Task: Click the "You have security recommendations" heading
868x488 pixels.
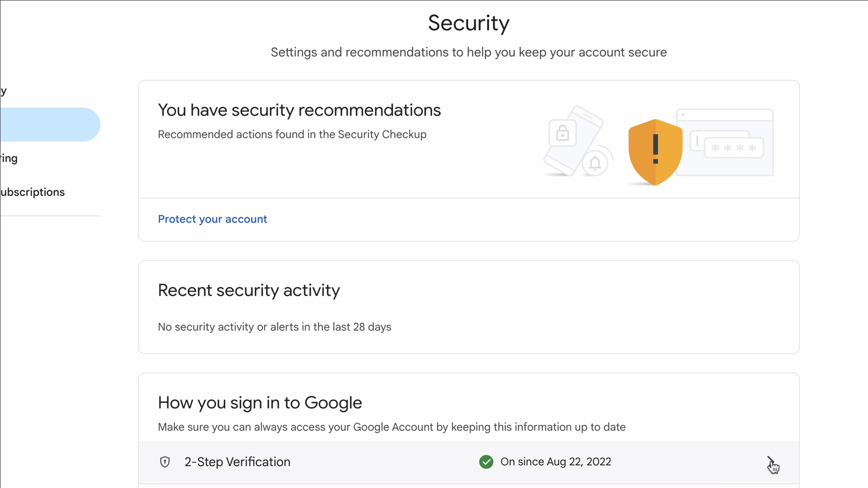Action: tap(299, 110)
